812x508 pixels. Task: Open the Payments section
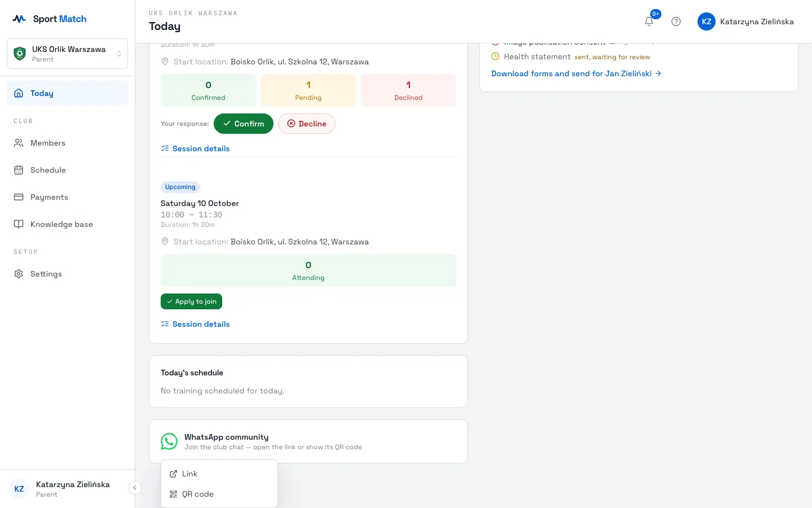67,197
